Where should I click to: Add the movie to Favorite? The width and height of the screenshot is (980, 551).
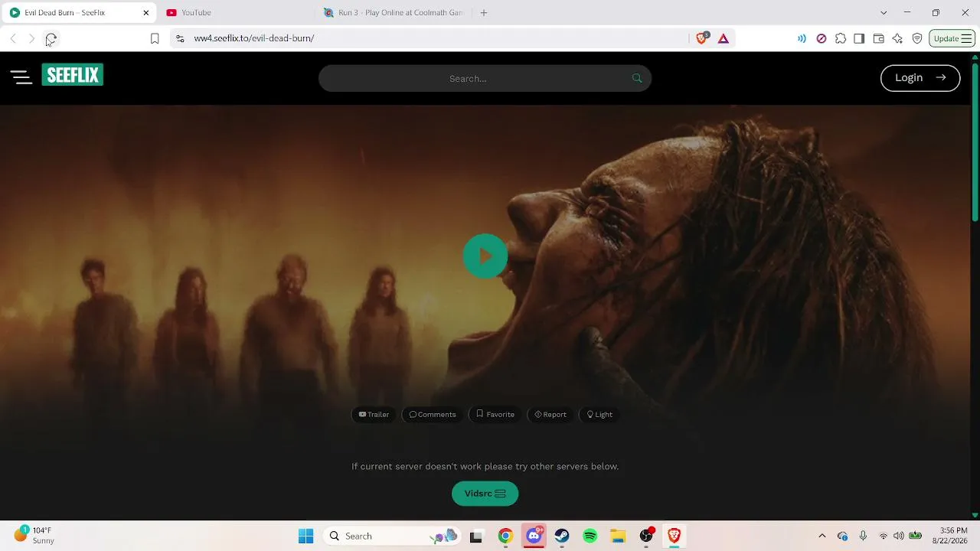click(x=495, y=415)
